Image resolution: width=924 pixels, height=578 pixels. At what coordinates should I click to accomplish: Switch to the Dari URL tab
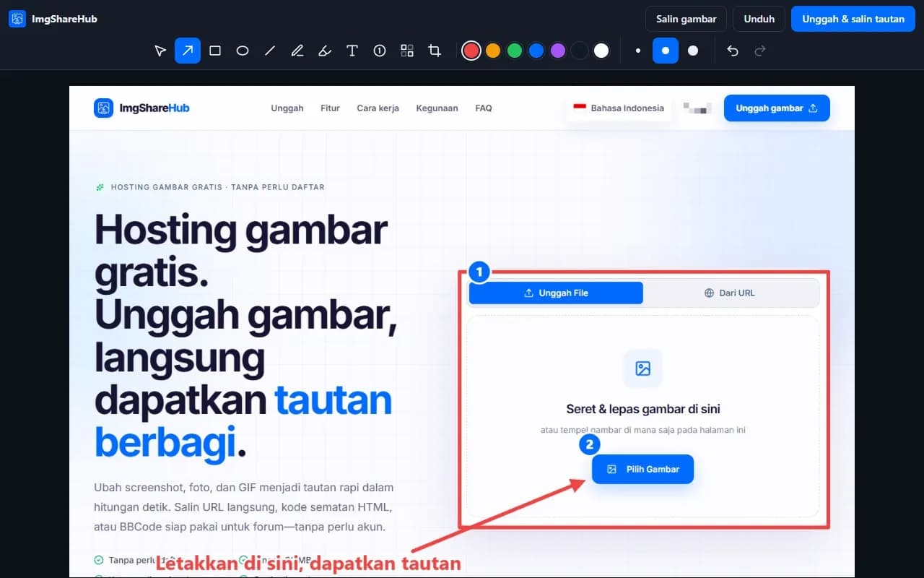[x=729, y=293]
